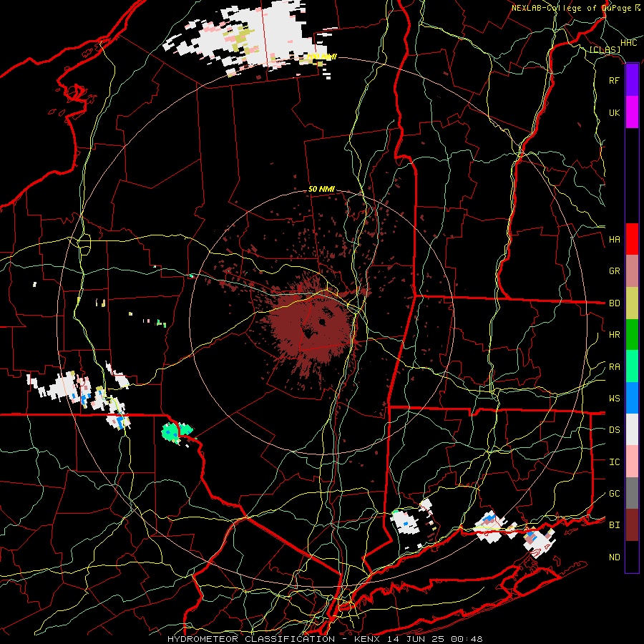Viewport: 644px width, 644px height.
Task: Click the GC gray legend swatch
Action: [x=632, y=493]
